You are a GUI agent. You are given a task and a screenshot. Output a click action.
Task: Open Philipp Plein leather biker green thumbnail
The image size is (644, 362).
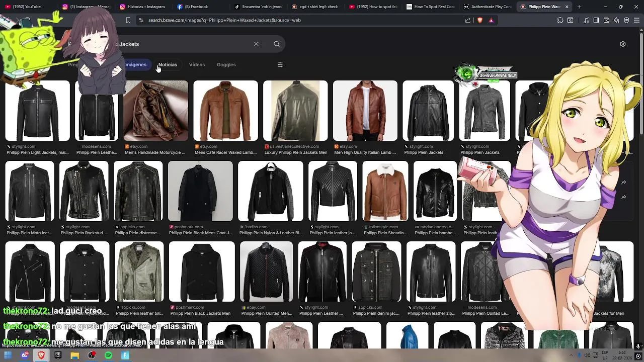(139, 271)
